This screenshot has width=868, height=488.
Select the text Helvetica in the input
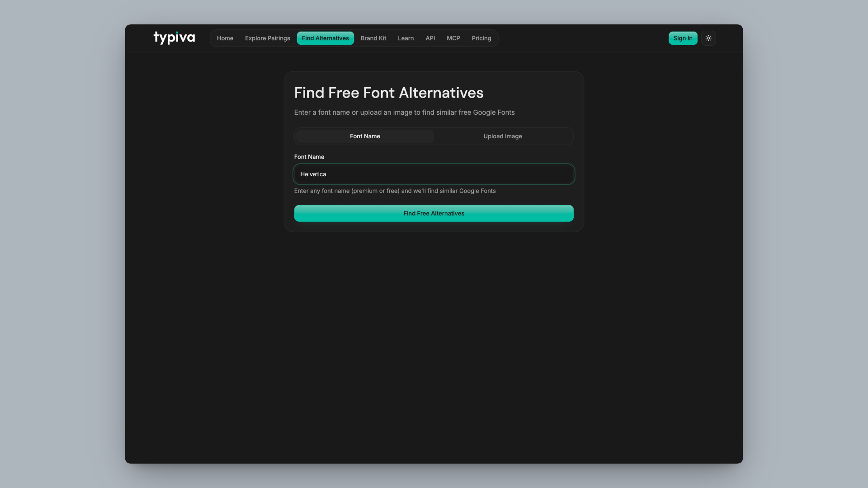point(313,174)
